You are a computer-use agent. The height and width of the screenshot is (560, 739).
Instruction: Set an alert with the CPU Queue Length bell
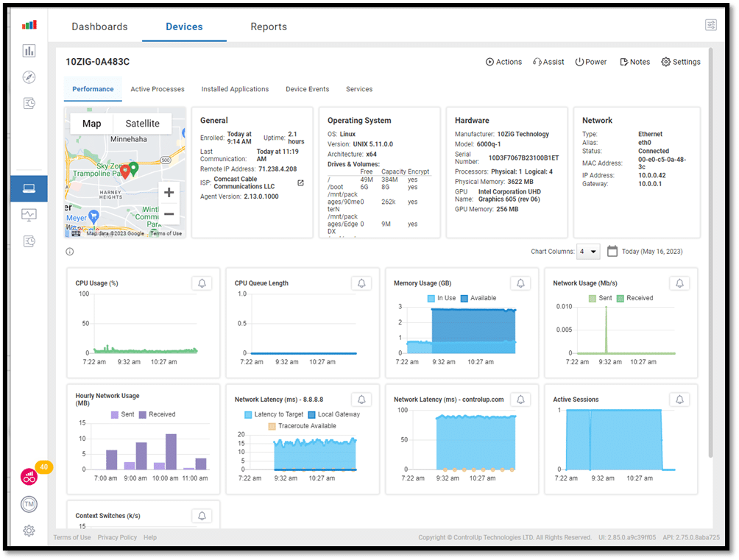pos(361,283)
